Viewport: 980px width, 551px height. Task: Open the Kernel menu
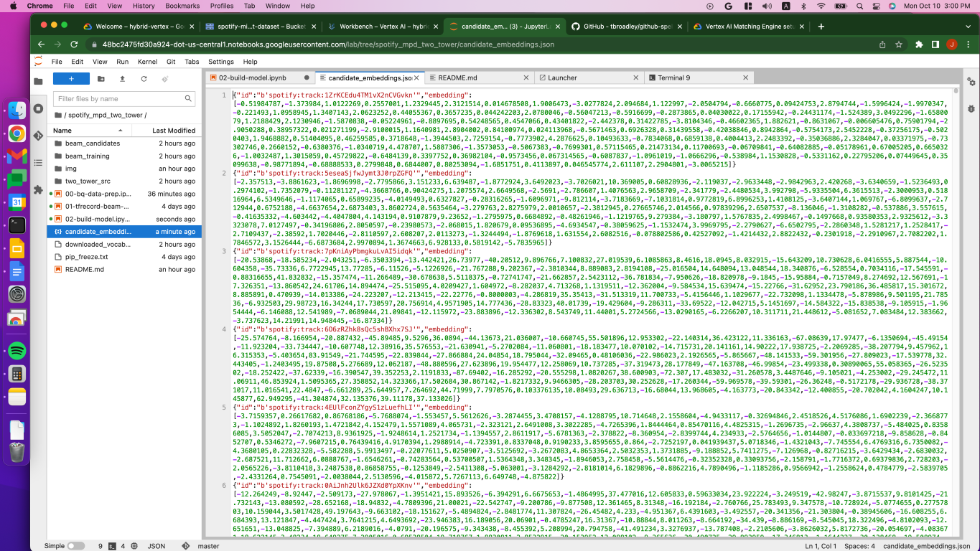pyautogui.click(x=147, y=62)
